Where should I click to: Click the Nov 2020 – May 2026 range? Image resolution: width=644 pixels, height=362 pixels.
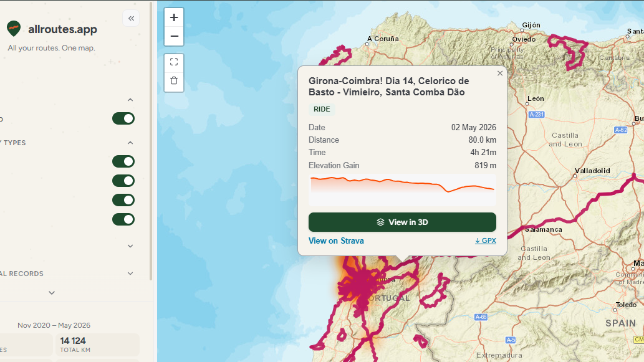54,325
